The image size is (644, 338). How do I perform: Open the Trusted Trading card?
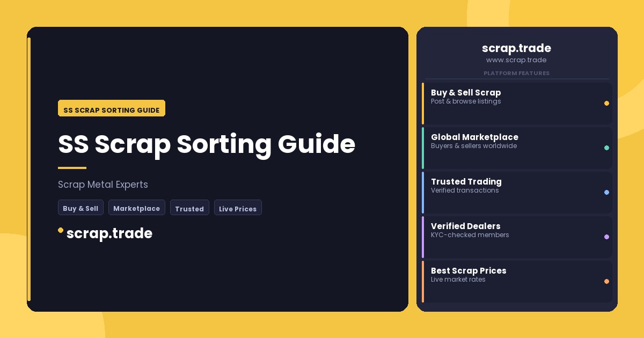tap(517, 192)
